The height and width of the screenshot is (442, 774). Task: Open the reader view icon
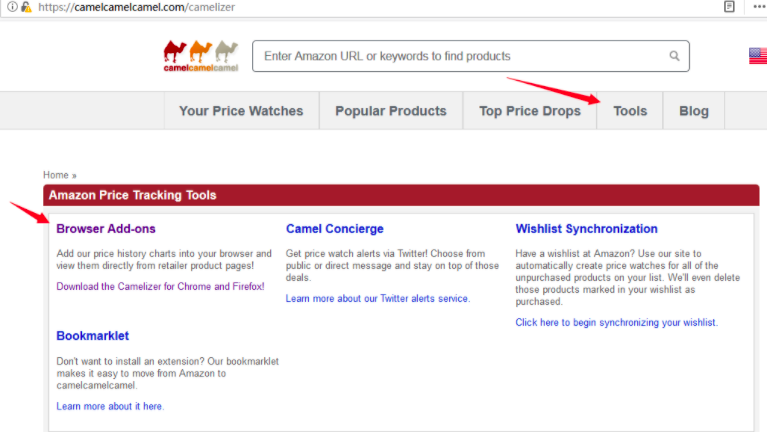click(729, 6)
